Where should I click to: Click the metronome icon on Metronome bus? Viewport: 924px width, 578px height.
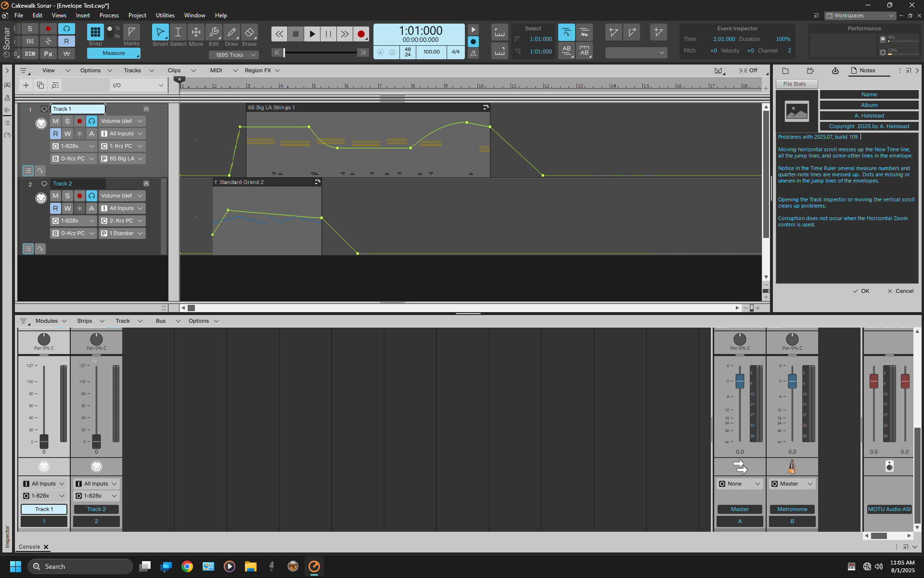[792, 466]
